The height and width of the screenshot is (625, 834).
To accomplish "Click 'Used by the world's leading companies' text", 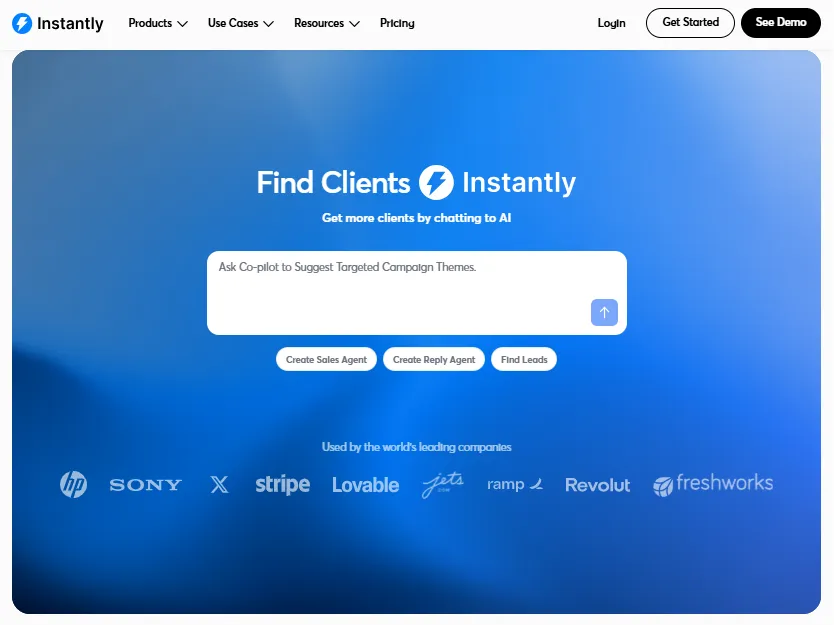I will pyautogui.click(x=416, y=447).
